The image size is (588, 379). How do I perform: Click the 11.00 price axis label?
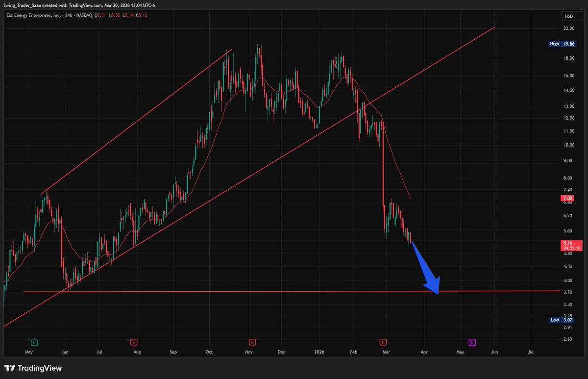click(569, 131)
